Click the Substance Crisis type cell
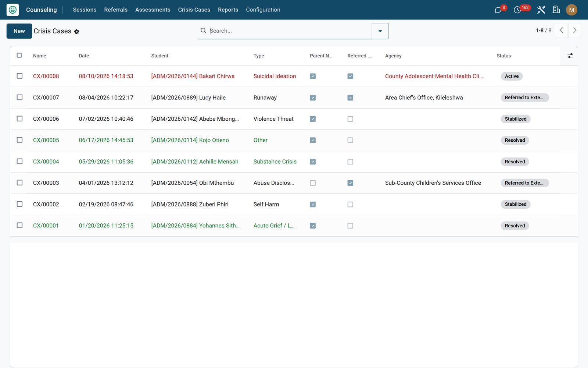 pos(275,162)
